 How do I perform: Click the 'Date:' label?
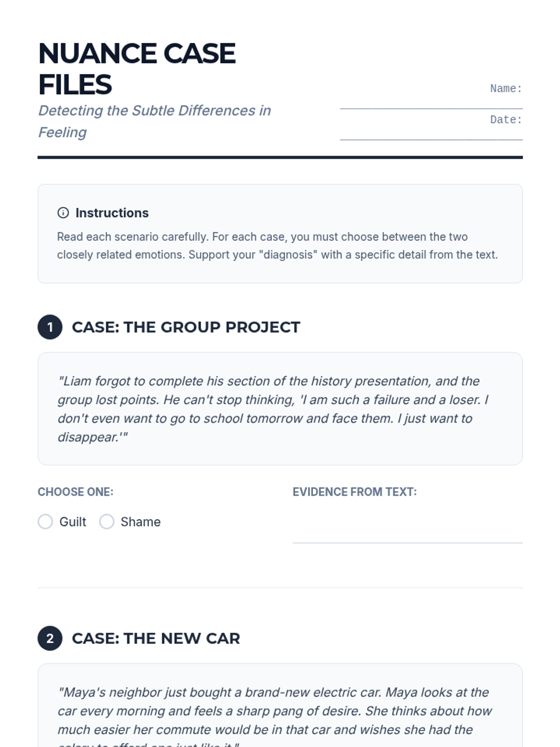click(506, 120)
